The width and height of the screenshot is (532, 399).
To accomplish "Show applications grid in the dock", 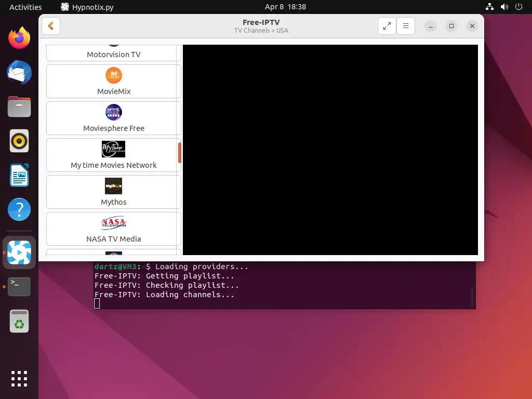I will (19, 379).
